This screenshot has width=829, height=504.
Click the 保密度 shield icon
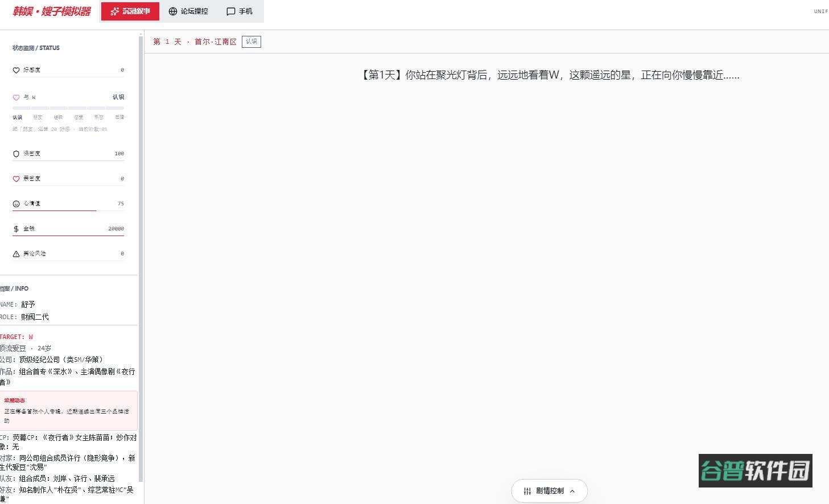(16, 154)
